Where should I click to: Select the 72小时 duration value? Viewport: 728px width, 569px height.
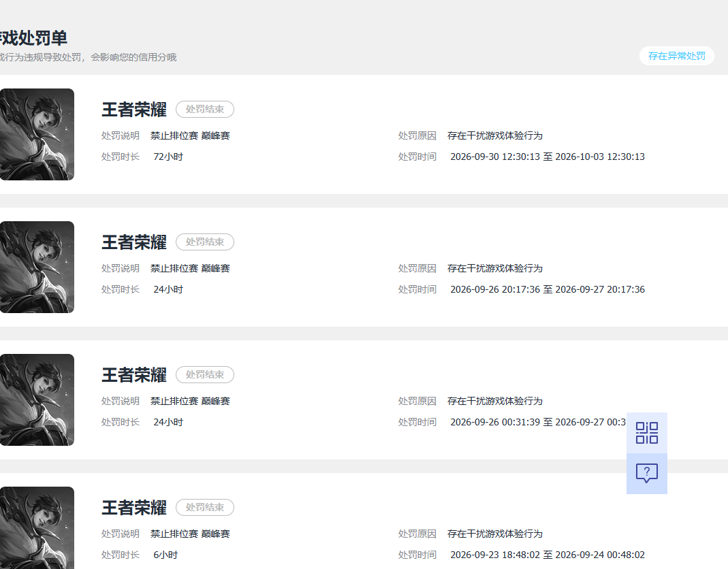click(168, 157)
